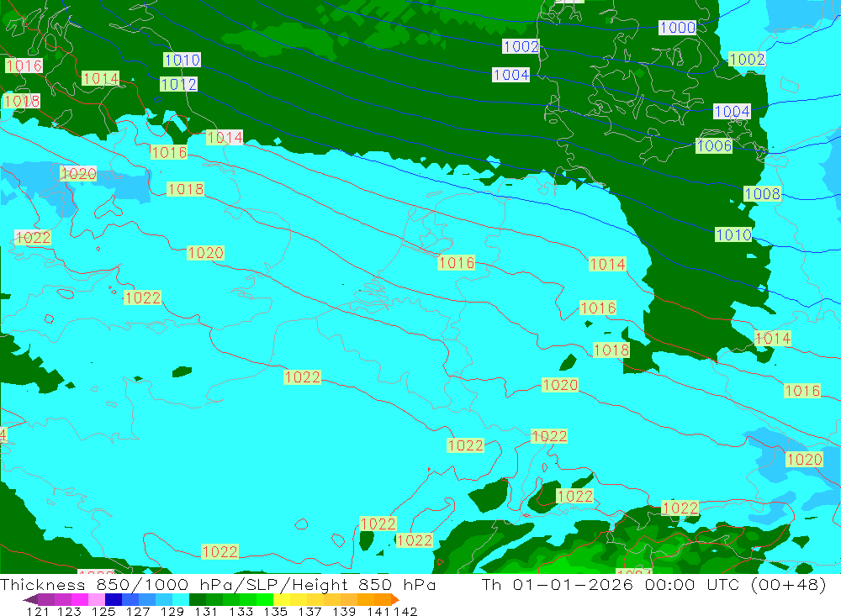Click the pink swatch in the thickness legend
841x616 pixels.
coord(97,599)
